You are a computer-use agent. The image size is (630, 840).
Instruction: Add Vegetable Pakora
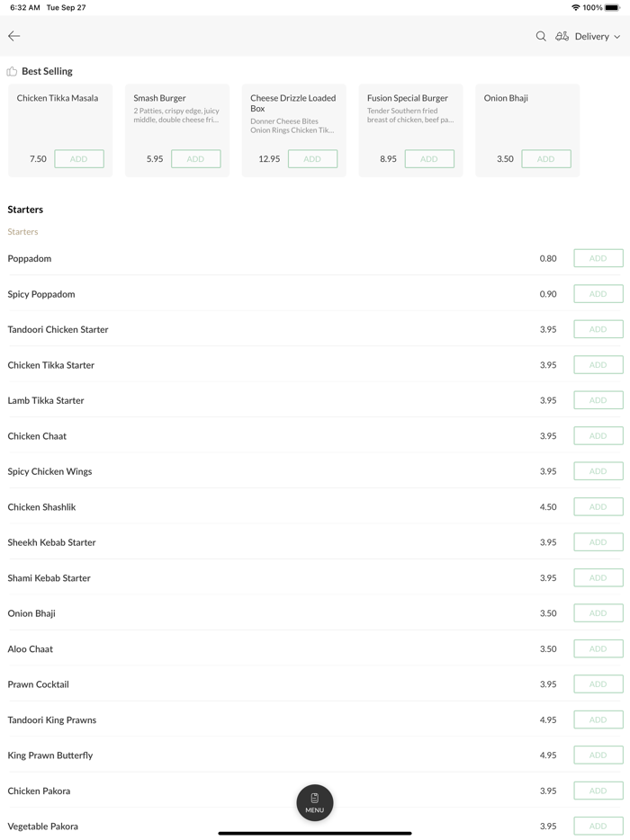coord(598,827)
